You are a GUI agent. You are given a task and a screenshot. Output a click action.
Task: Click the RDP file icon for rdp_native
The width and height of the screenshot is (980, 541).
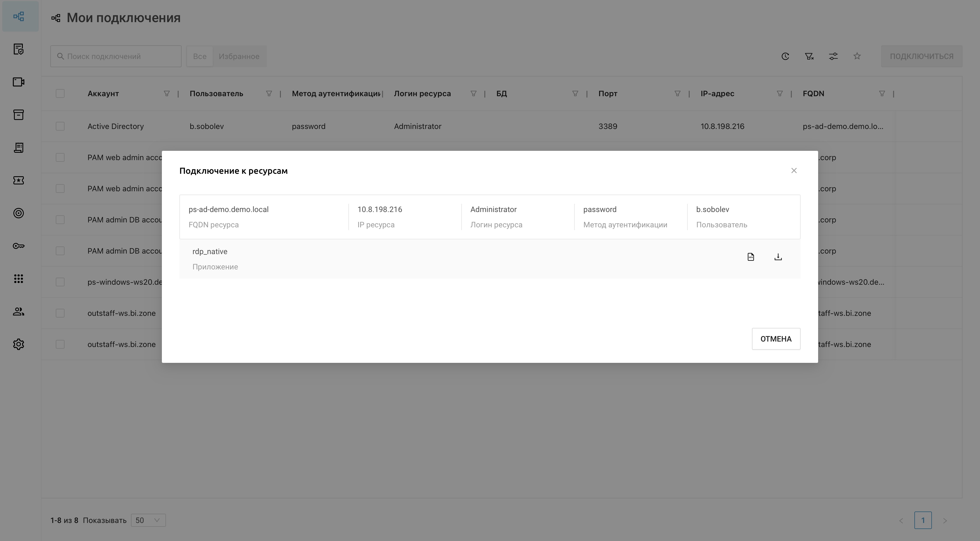coord(751,257)
